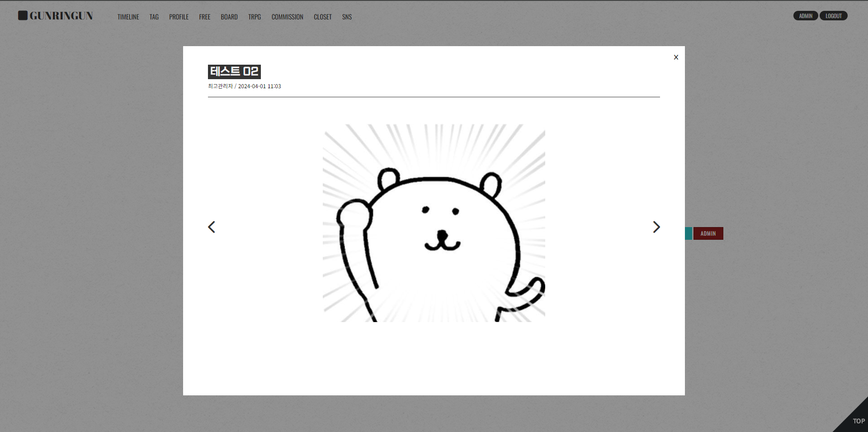Open the TRPG menu item
This screenshot has width=868, height=432.
(255, 17)
